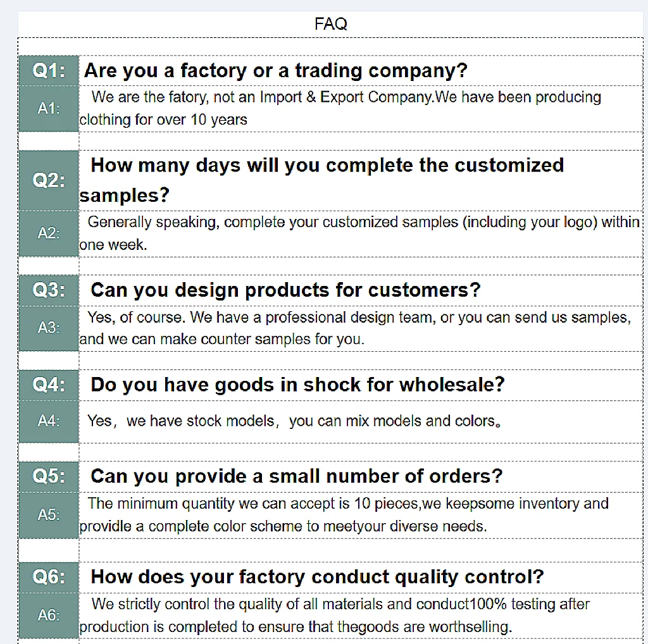Click the A2 label cell

coord(49,233)
